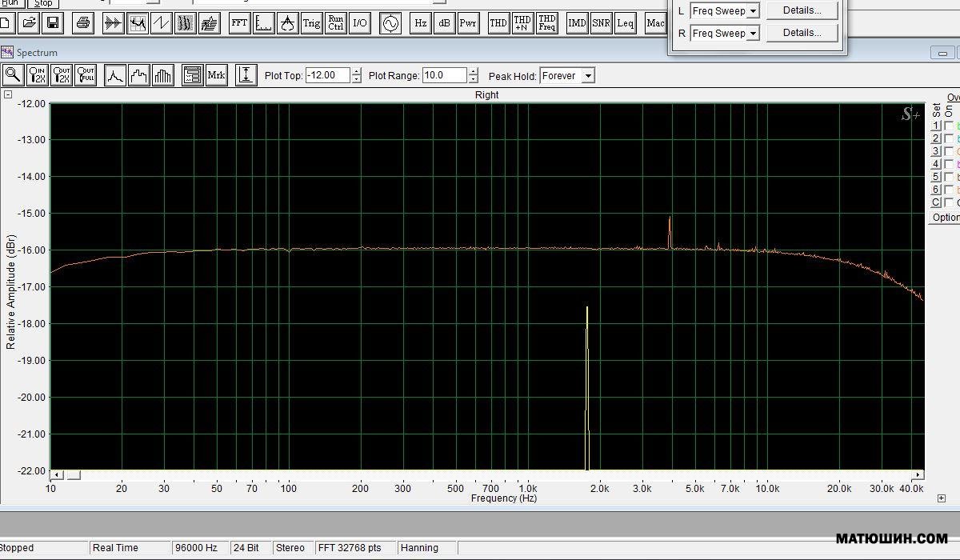Click the signal generator sine wave icon

point(390,23)
